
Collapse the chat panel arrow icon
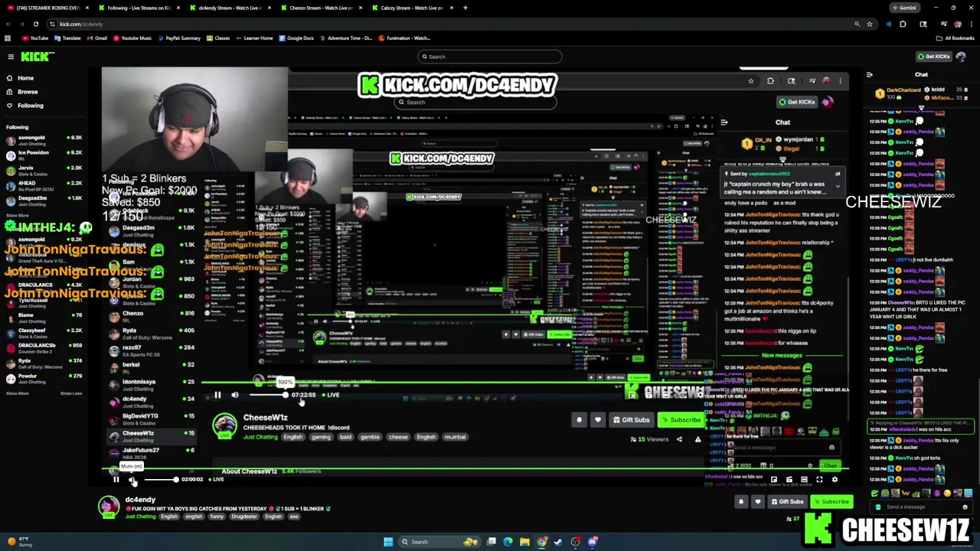click(869, 75)
